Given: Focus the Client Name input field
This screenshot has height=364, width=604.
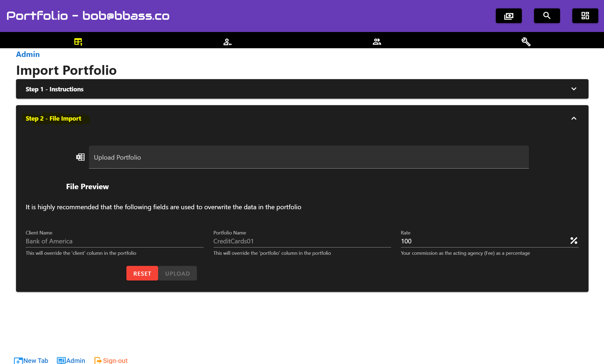Looking at the screenshot, I should 114,241.
